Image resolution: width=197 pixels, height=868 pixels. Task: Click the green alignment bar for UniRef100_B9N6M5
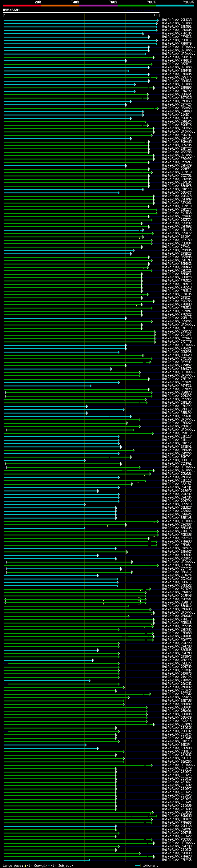pos(81,816)
